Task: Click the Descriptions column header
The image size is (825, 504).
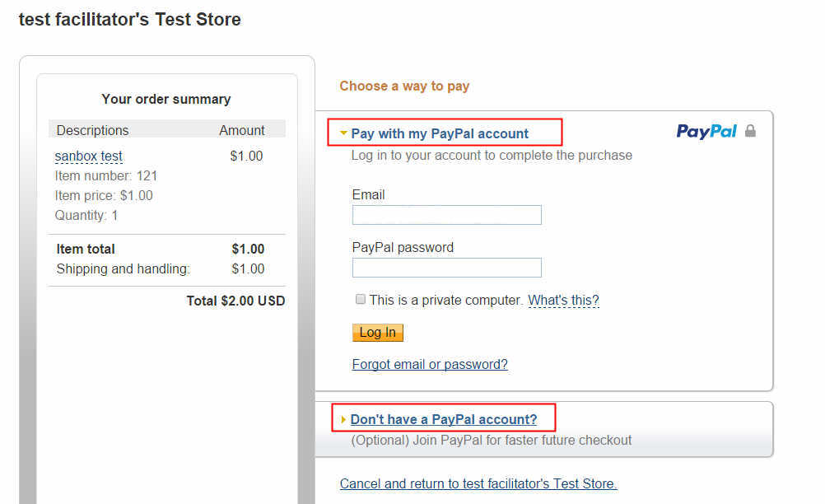Action: [92, 130]
